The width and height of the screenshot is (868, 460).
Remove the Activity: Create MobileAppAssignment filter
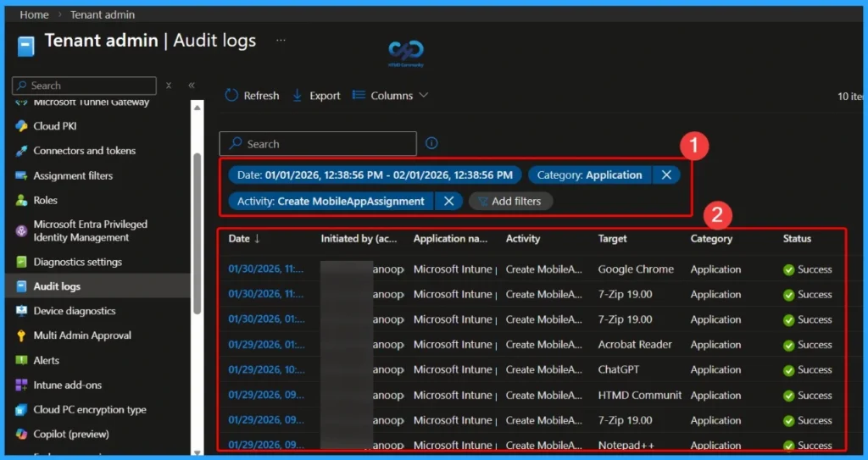tap(449, 201)
